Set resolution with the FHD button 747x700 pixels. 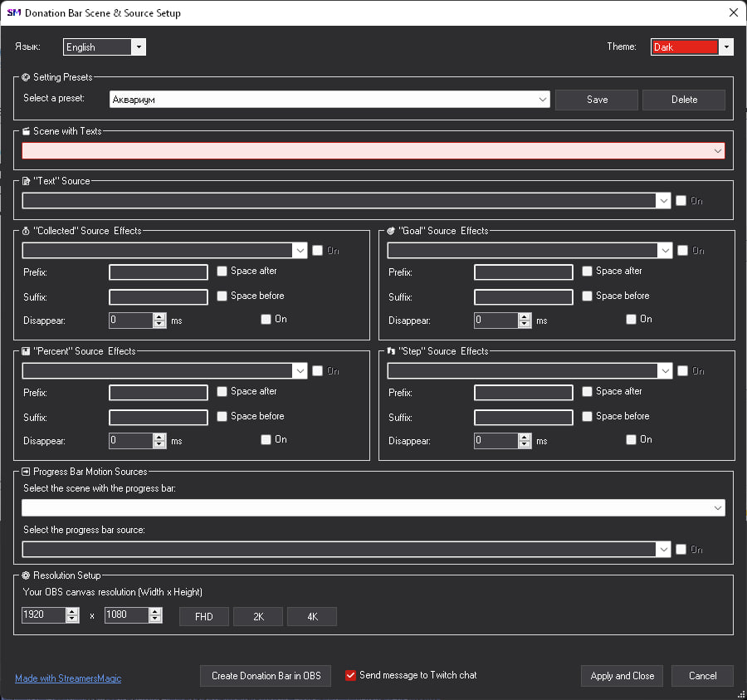203,616
